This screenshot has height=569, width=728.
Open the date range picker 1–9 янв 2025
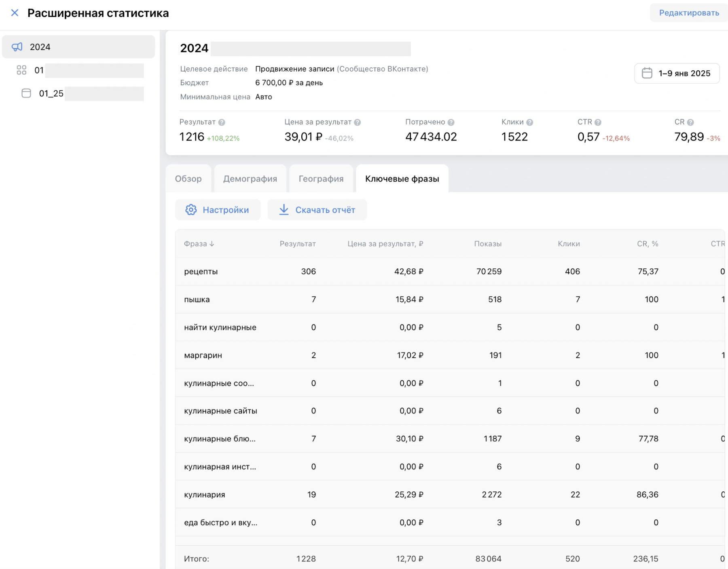[x=677, y=73]
